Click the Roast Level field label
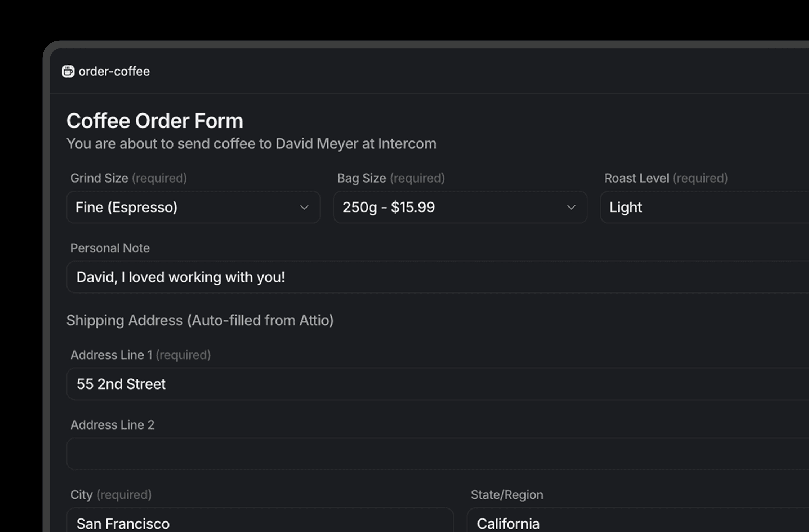This screenshot has height=532, width=809. tap(636, 178)
